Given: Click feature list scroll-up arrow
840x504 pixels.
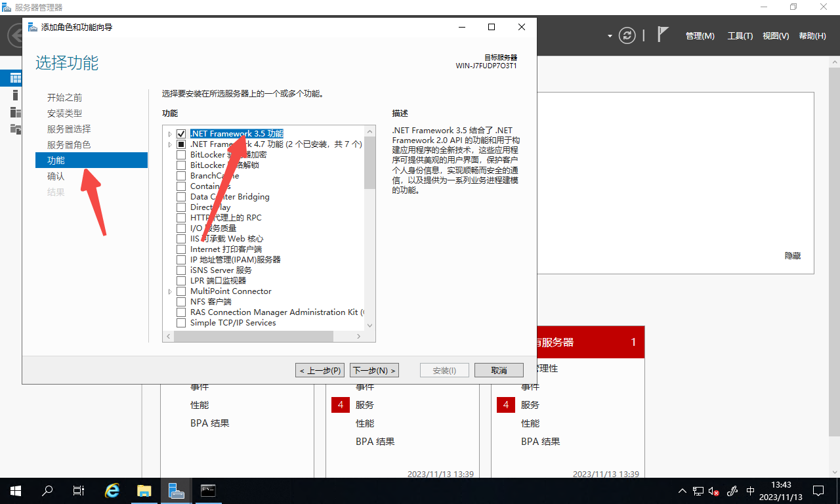Looking at the screenshot, I should 369,131.
